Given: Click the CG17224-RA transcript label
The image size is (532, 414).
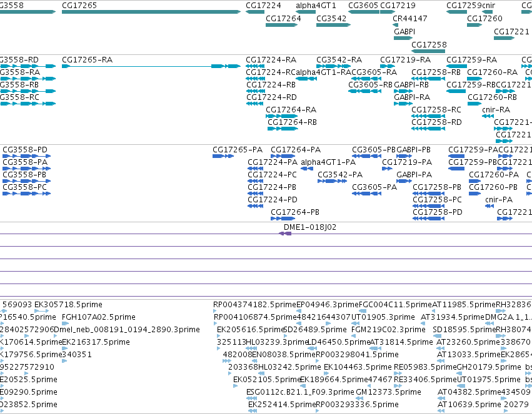Looking at the screenshot, I should 271,60.
